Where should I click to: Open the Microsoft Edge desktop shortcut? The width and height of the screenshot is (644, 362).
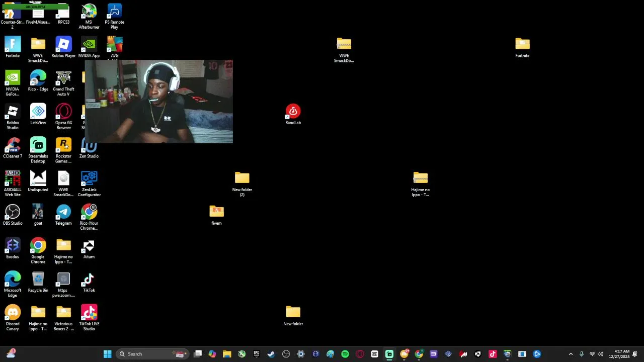(13, 285)
